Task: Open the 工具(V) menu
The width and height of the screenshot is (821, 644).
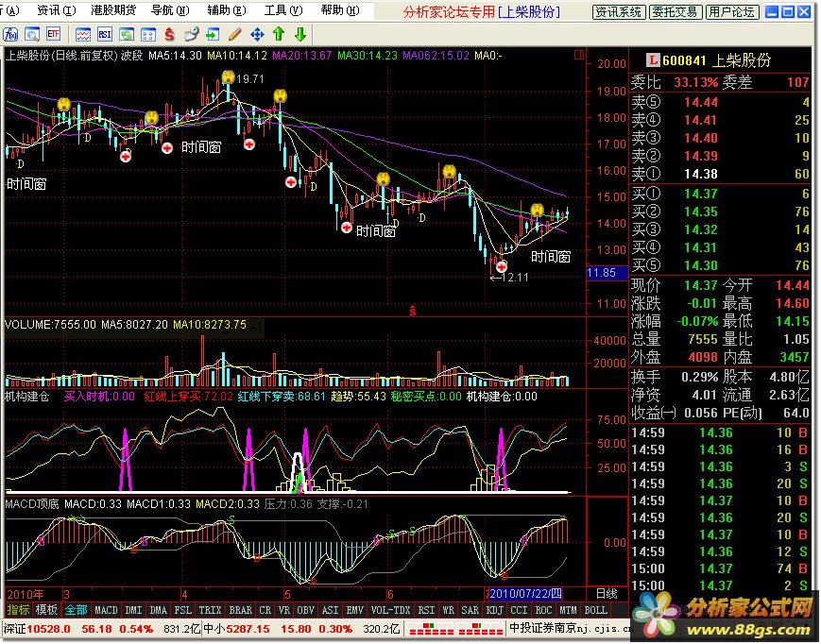Action: tap(283, 10)
